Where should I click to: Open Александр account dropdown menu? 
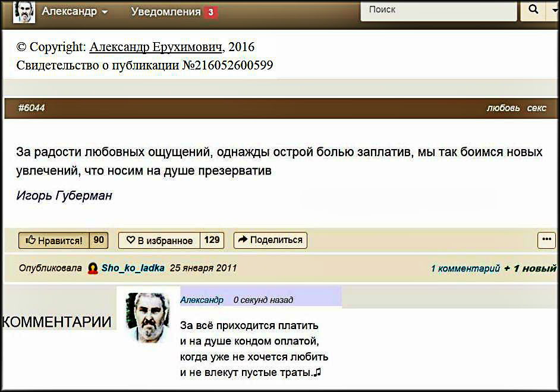click(x=75, y=11)
